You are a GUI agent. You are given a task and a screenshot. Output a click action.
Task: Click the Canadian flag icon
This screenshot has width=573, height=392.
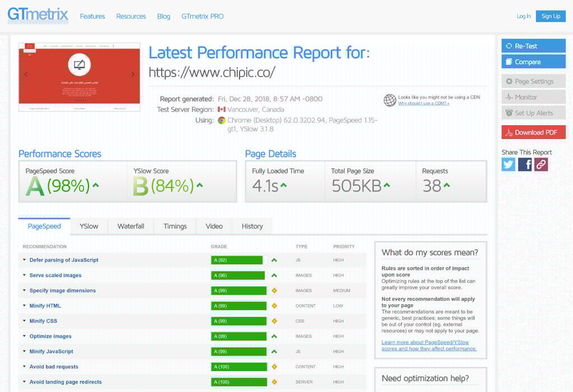pos(222,109)
